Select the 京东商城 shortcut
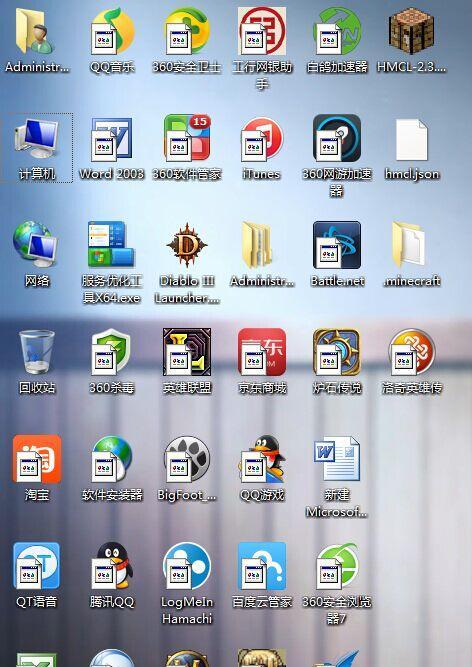Screen dimensions: 472x667 coord(262,352)
